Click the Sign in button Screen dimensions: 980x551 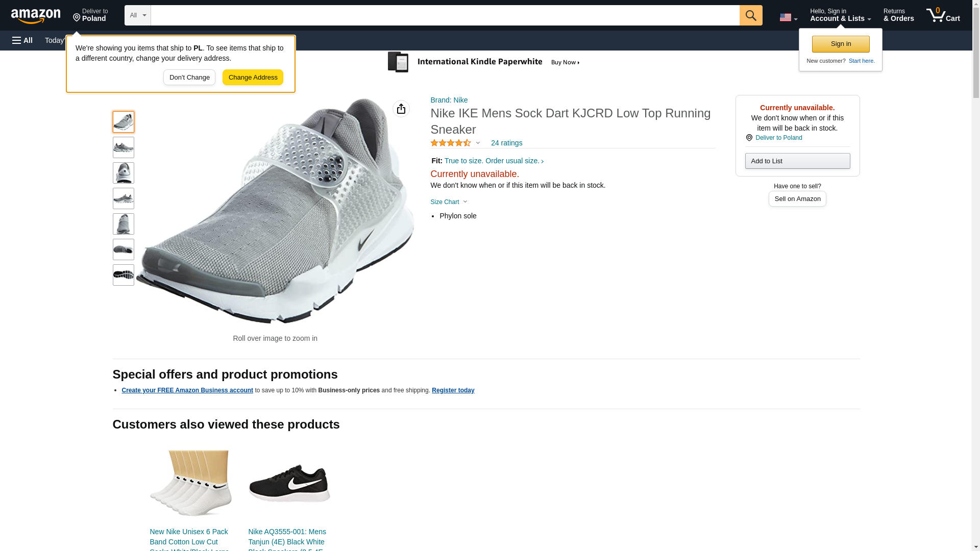(841, 44)
